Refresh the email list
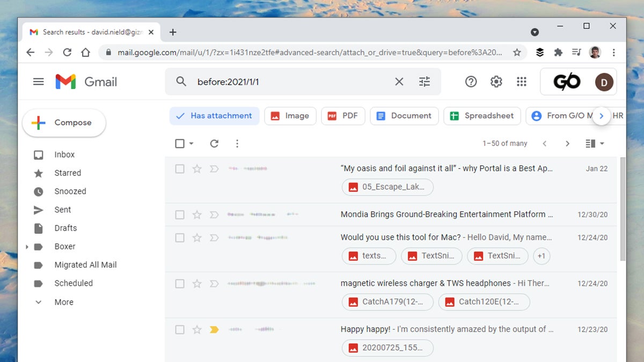This screenshot has height=362, width=644. (x=214, y=144)
